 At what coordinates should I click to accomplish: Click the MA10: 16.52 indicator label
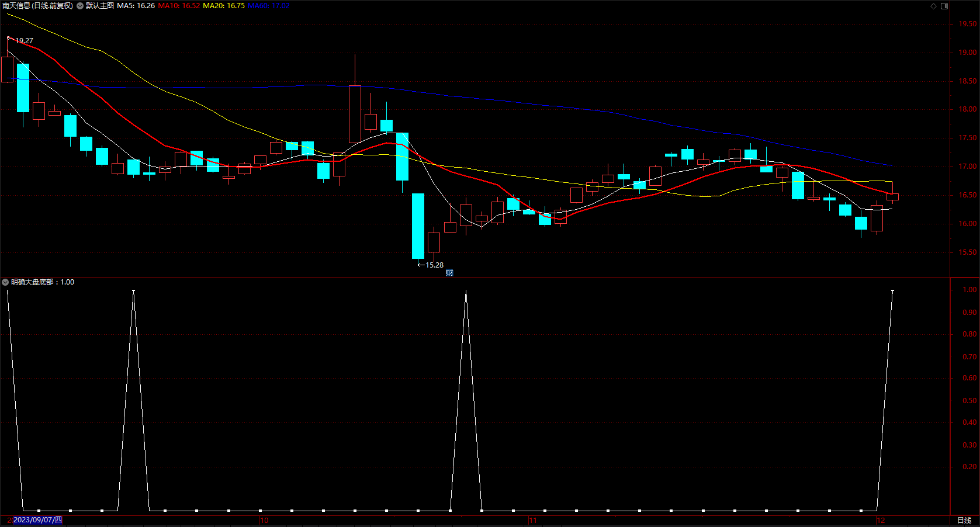tap(179, 6)
